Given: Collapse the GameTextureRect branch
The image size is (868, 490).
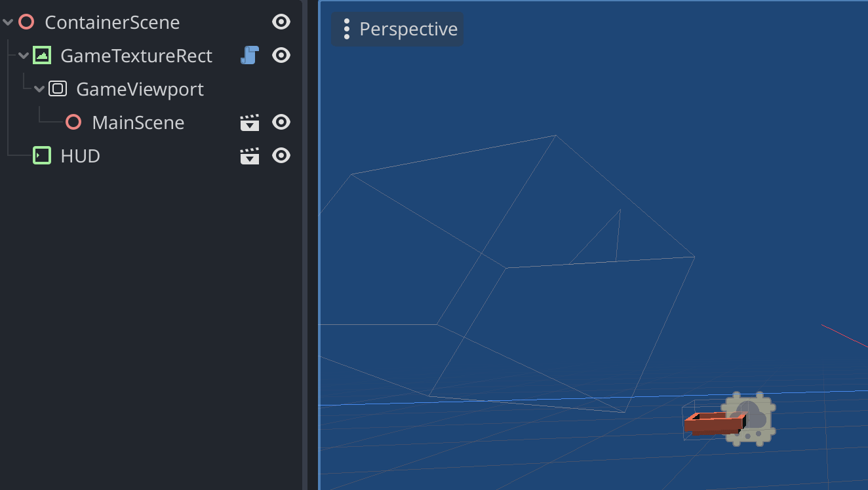Looking at the screenshot, I should (x=23, y=55).
